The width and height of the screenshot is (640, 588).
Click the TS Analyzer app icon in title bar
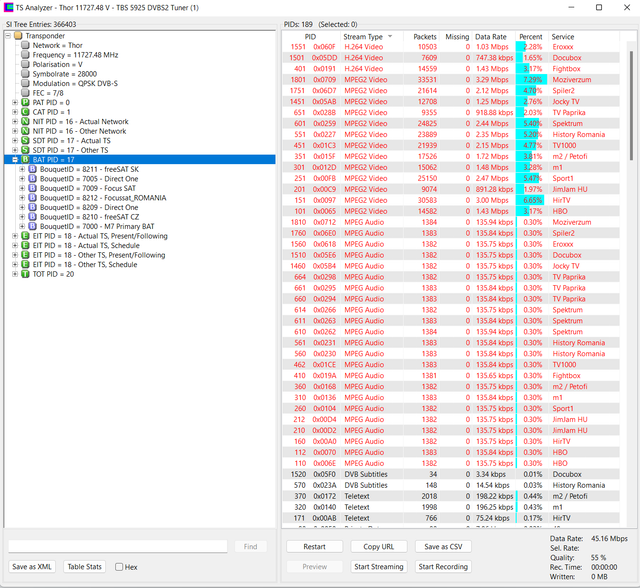click(8, 7)
